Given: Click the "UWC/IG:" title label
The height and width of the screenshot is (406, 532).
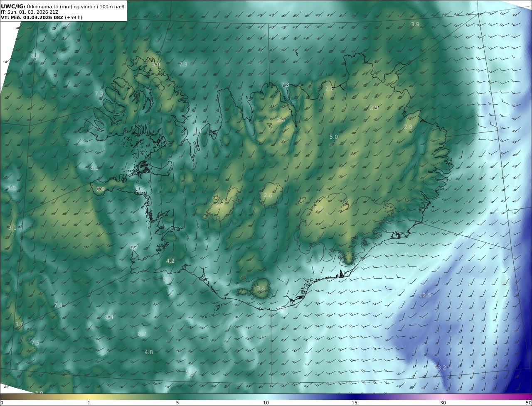Looking at the screenshot, I should pos(13,6).
